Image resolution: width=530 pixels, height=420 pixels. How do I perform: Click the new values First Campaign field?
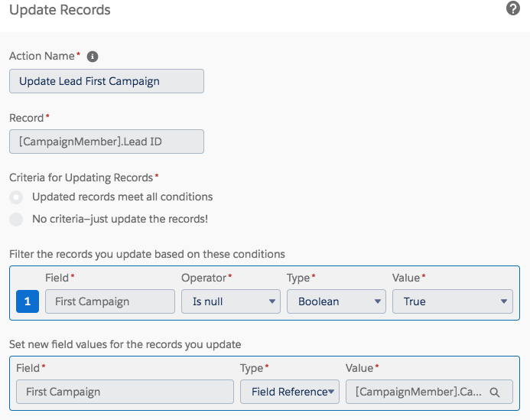point(125,392)
